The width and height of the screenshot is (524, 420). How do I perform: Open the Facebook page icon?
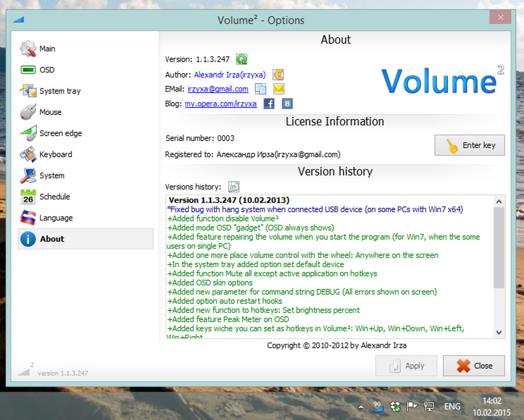[x=269, y=104]
